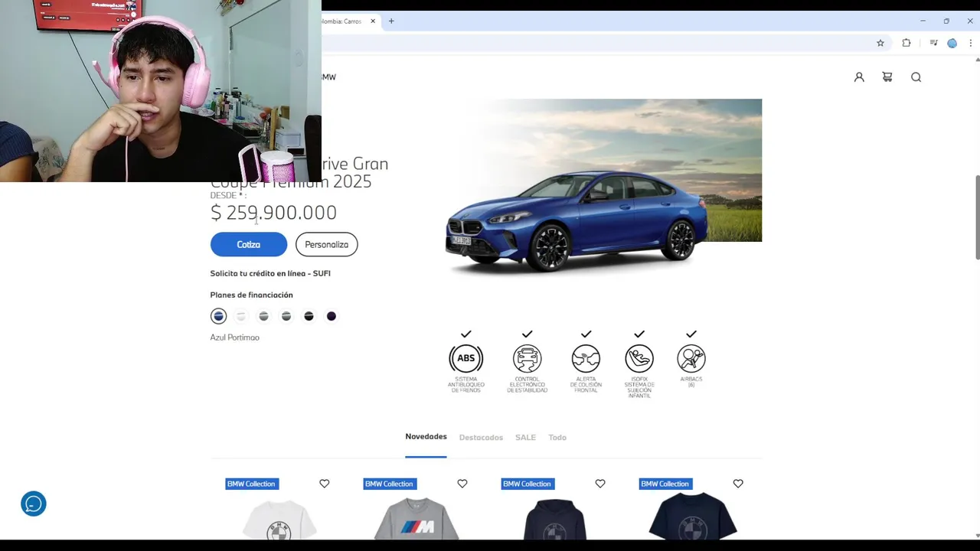Open Solicita tu crédito en línea - SUFI
This screenshot has height=551, width=980.
click(x=270, y=273)
